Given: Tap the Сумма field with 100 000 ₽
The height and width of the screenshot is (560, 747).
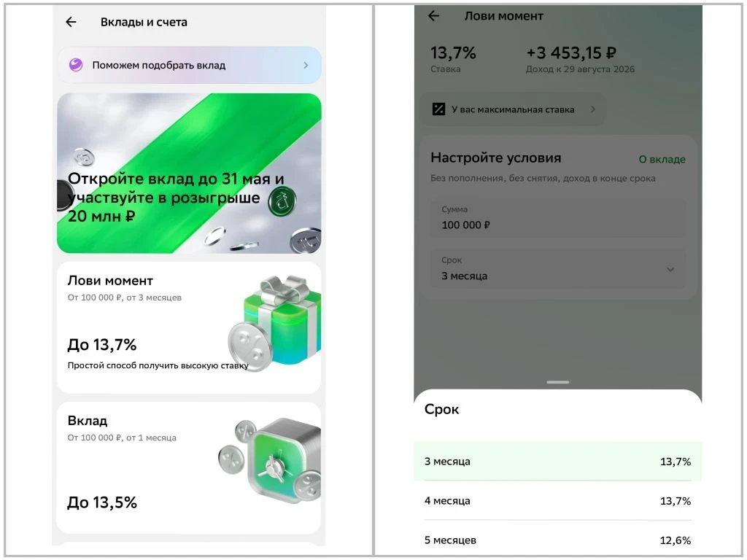Looking at the screenshot, I should pyautogui.click(x=558, y=218).
